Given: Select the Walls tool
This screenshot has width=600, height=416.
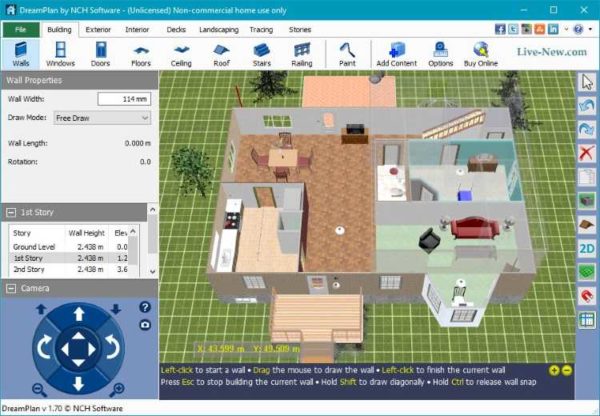Looking at the screenshot, I should (20, 54).
